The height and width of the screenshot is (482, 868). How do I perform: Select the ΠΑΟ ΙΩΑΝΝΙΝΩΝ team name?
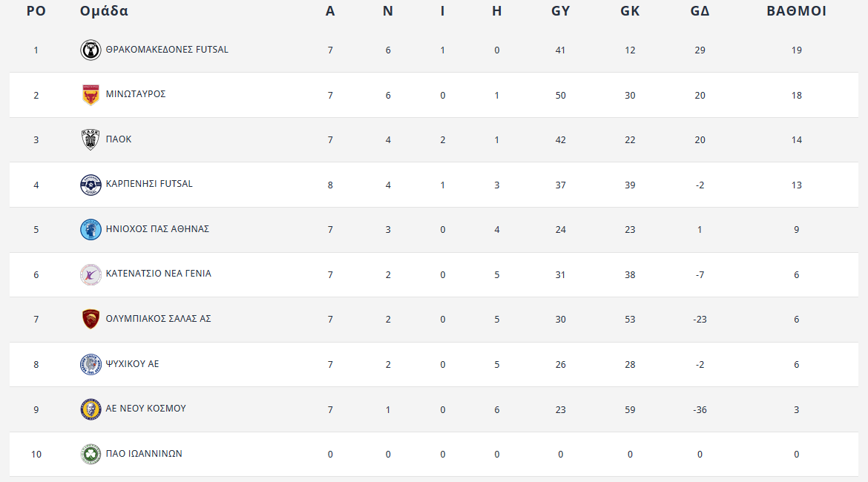pos(144,454)
